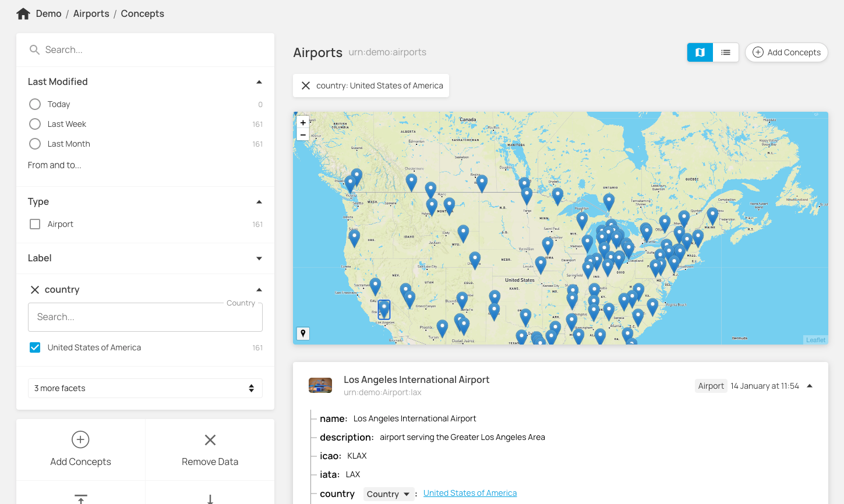Collapse the Los Angeles International Airport entry
844x504 pixels.
pos(810,386)
